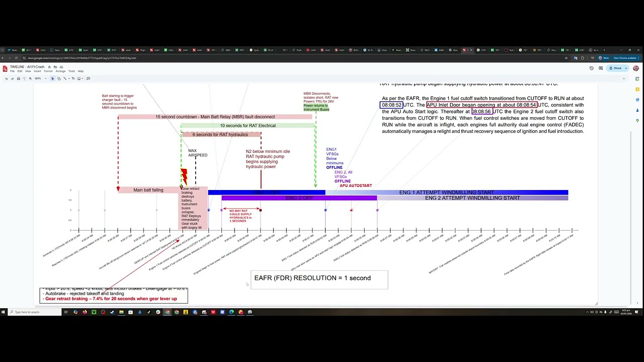Click the MAX AIRSPEED label
The height and width of the screenshot is (362, 644).
[x=198, y=153]
